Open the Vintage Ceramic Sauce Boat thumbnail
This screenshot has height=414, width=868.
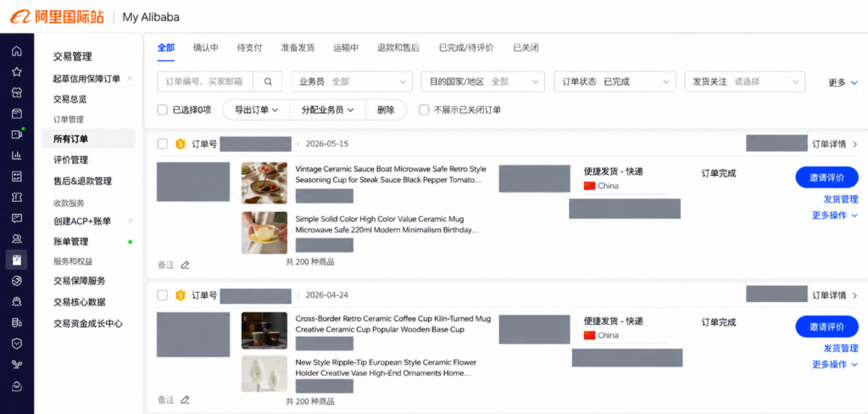(264, 183)
